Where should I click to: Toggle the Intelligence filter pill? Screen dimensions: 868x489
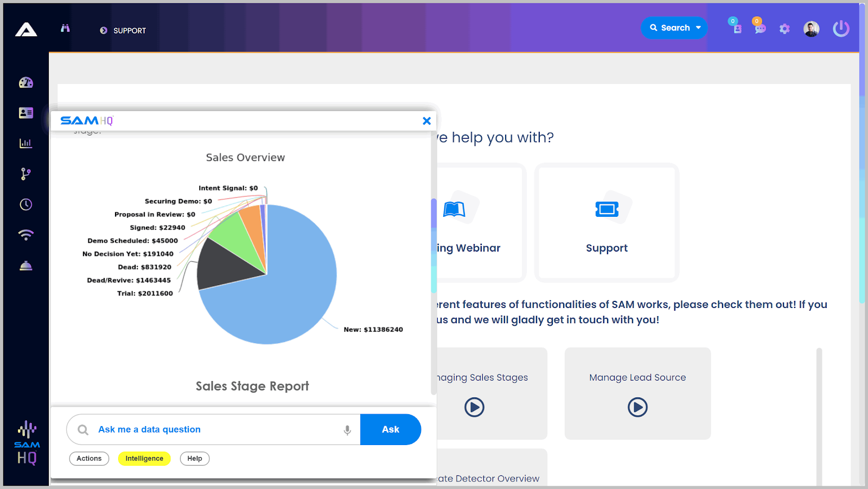(144, 459)
